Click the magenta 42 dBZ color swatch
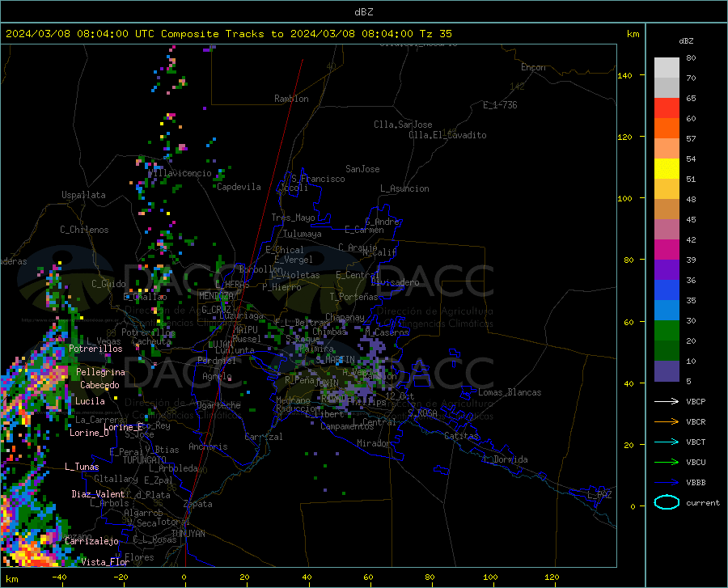The height and width of the screenshot is (588, 728). point(667,250)
